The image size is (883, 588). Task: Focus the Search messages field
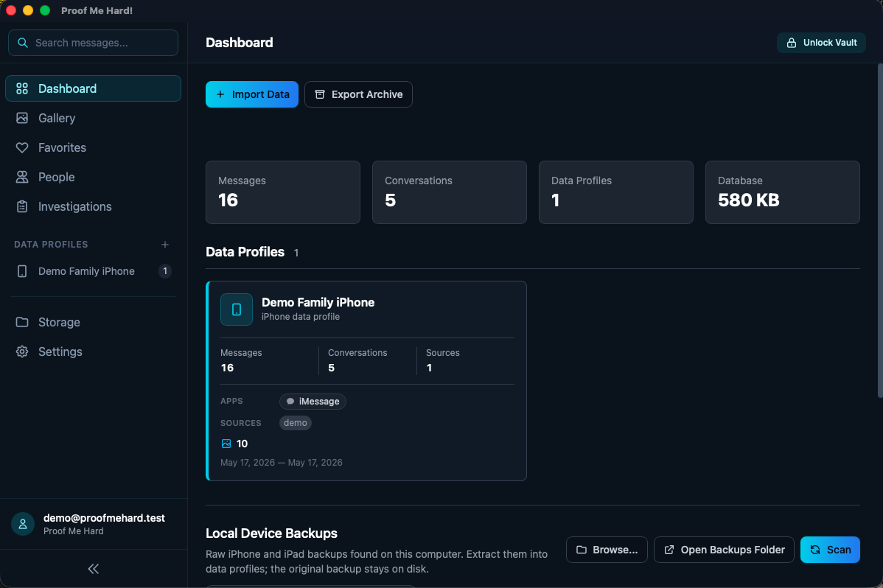click(x=94, y=43)
